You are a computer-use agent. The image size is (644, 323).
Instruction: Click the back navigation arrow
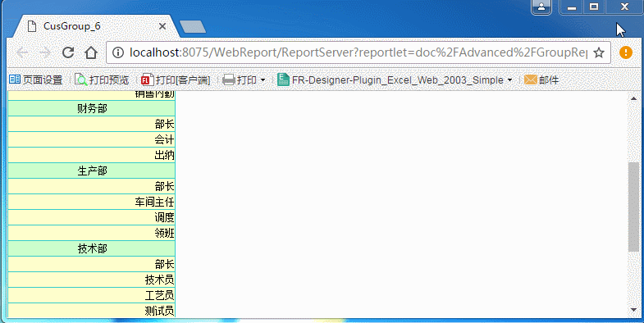click(22, 52)
